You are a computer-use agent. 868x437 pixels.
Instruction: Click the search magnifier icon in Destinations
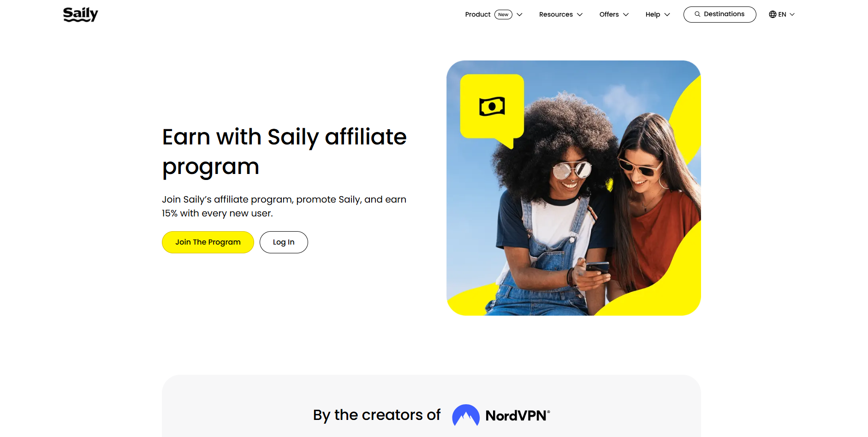(697, 14)
